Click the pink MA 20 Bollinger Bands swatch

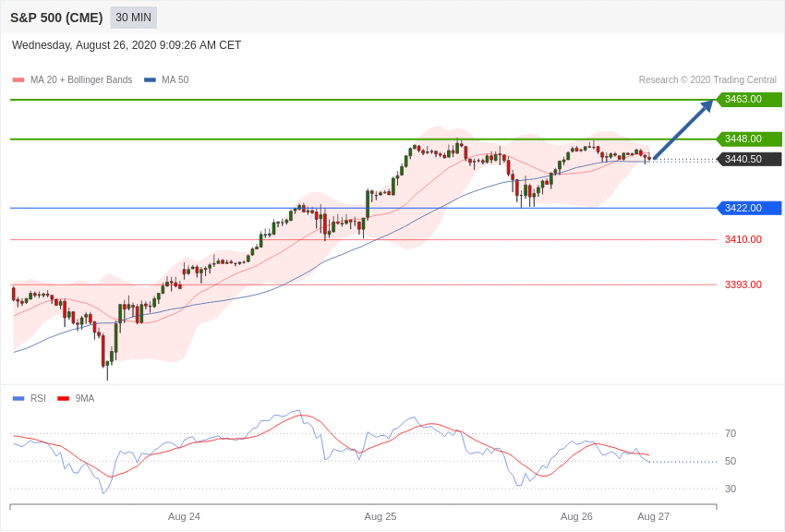click(x=18, y=80)
